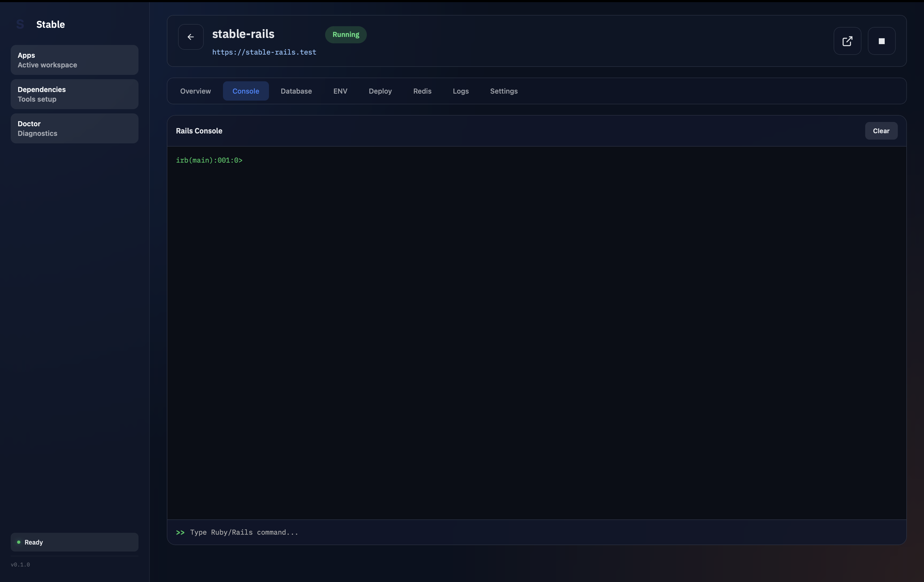
Task: Open Dependencies tools setup
Action: (74, 94)
